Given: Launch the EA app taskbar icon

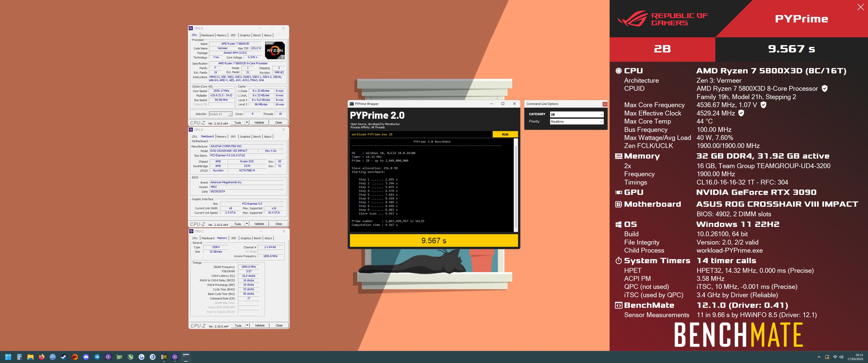Looking at the screenshot, I should [x=75, y=357].
